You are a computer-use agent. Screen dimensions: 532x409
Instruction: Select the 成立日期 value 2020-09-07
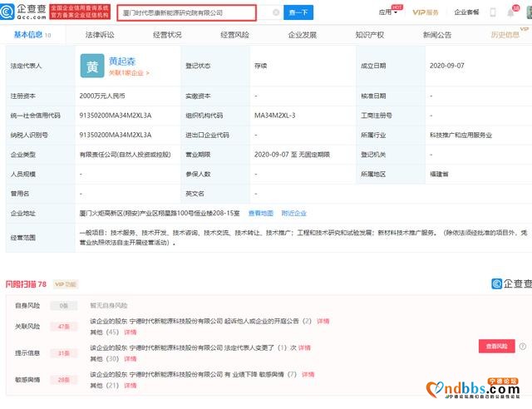point(447,66)
